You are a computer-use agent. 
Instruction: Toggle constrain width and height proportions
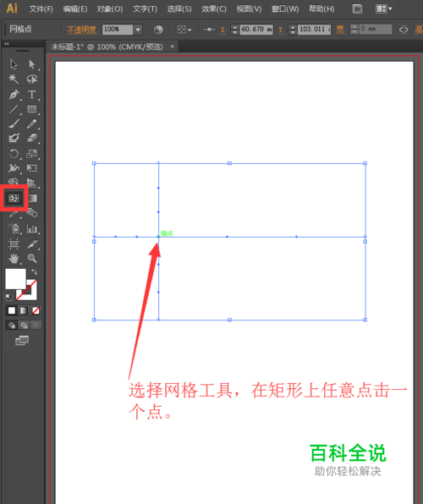click(x=404, y=30)
